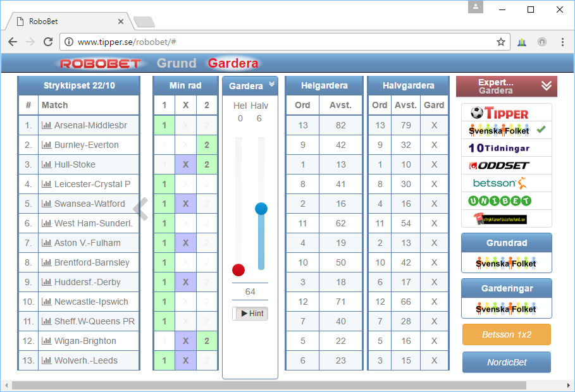The height and width of the screenshot is (392, 575).
Task: Click the red Hel slider handle
Action: [x=238, y=270]
